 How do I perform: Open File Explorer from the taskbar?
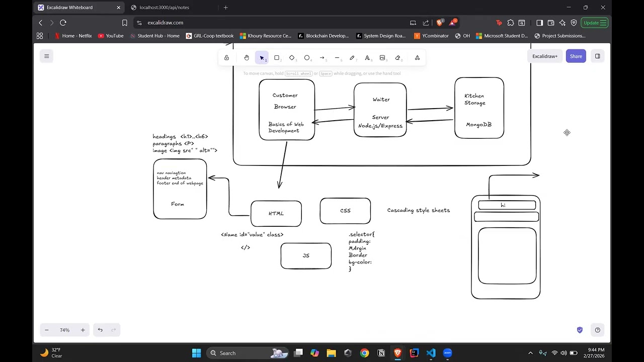(331, 353)
